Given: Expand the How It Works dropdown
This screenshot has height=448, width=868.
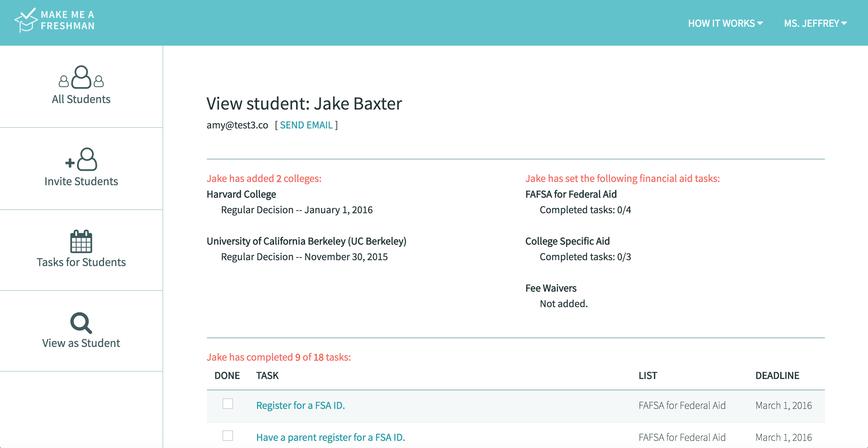Looking at the screenshot, I should 725,23.
